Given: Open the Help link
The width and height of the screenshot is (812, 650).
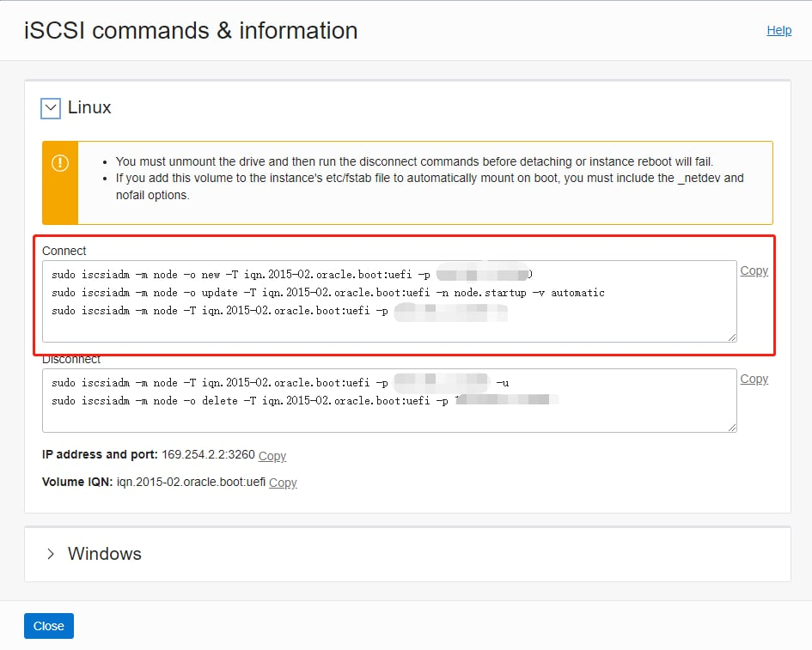Looking at the screenshot, I should [x=778, y=31].
